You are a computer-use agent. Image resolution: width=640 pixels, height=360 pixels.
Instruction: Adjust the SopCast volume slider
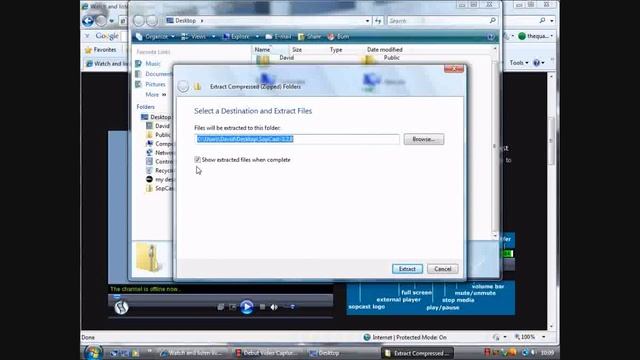(289, 307)
